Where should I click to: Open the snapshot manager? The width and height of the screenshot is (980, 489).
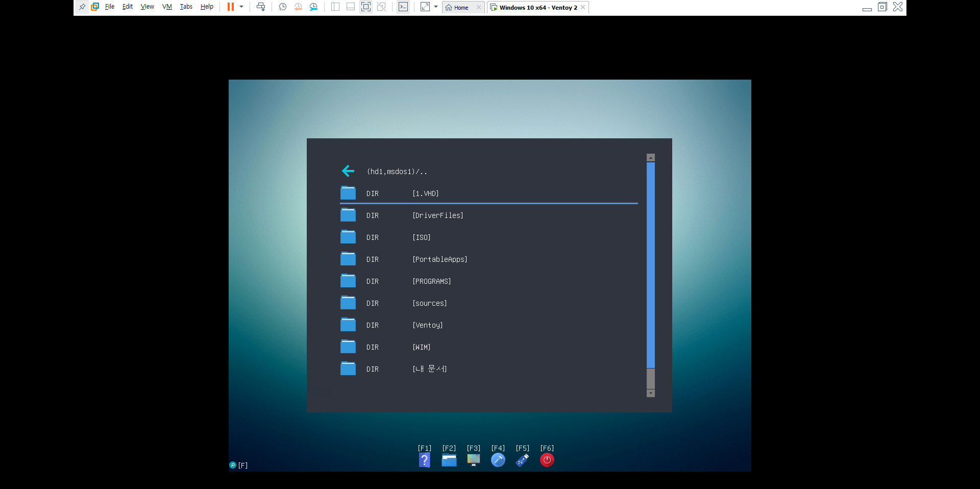[x=313, y=7]
